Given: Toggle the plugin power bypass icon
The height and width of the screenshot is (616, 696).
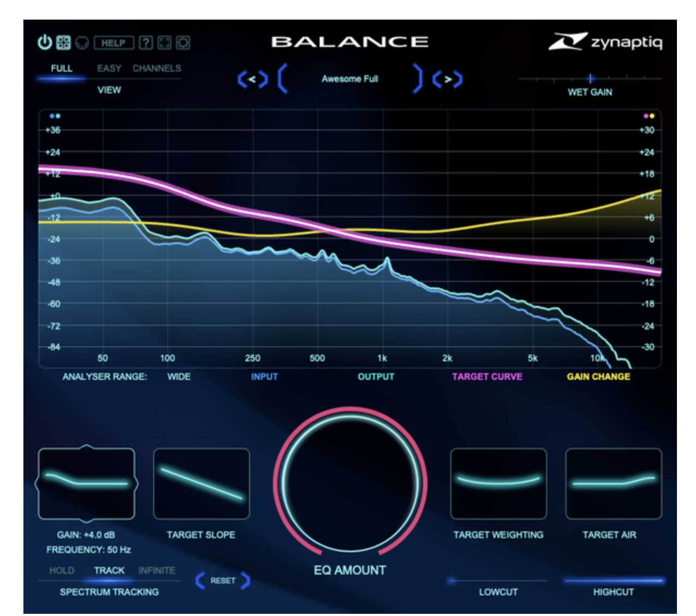Looking at the screenshot, I should coord(44,42).
